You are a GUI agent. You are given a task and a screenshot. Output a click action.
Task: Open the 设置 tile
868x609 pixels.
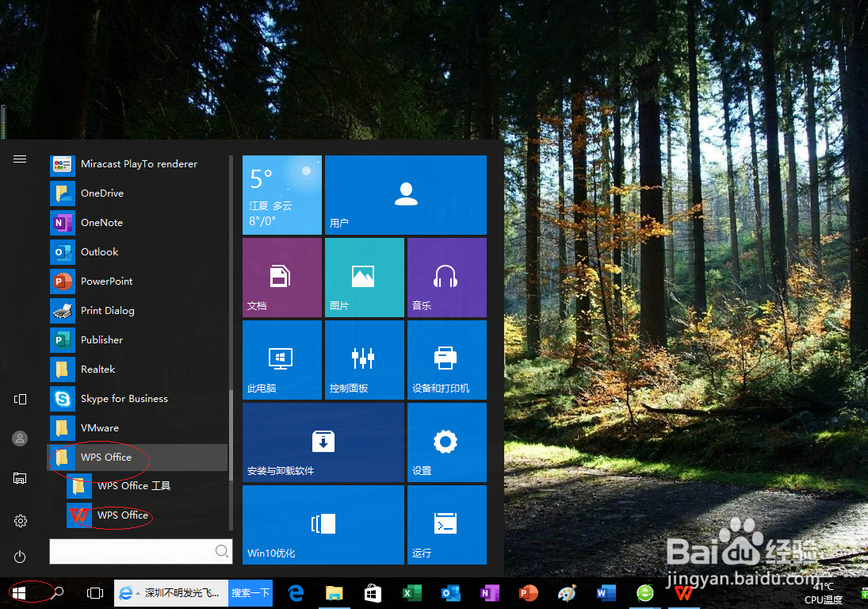pyautogui.click(x=447, y=442)
